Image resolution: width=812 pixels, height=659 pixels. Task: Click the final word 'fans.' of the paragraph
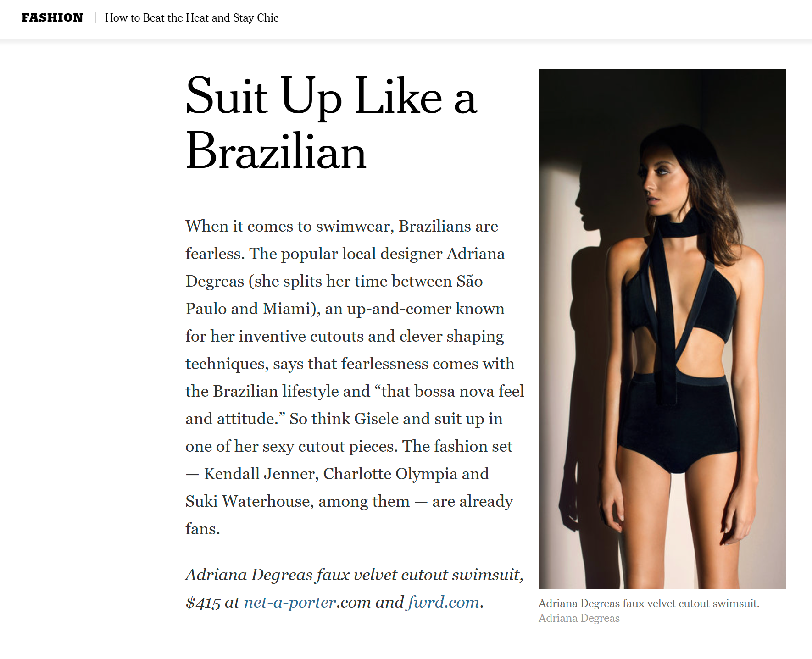click(x=203, y=529)
